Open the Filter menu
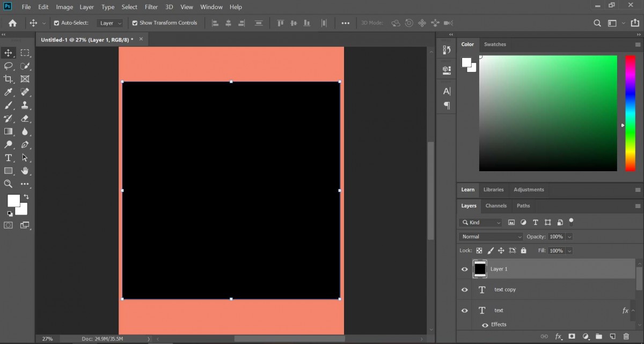The width and height of the screenshot is (644, 344). [151, 7]
